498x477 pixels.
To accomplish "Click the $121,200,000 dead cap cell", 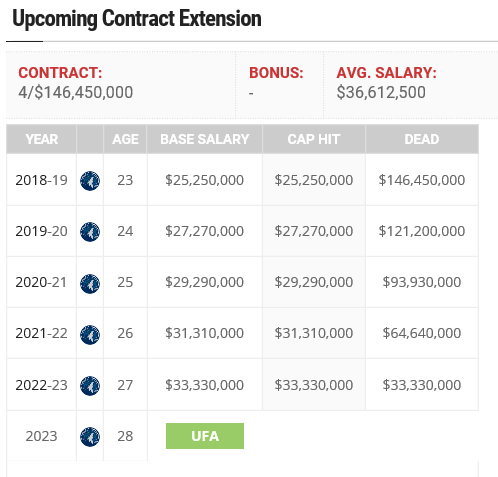I will pyautogui.click(x=422, y=231).
